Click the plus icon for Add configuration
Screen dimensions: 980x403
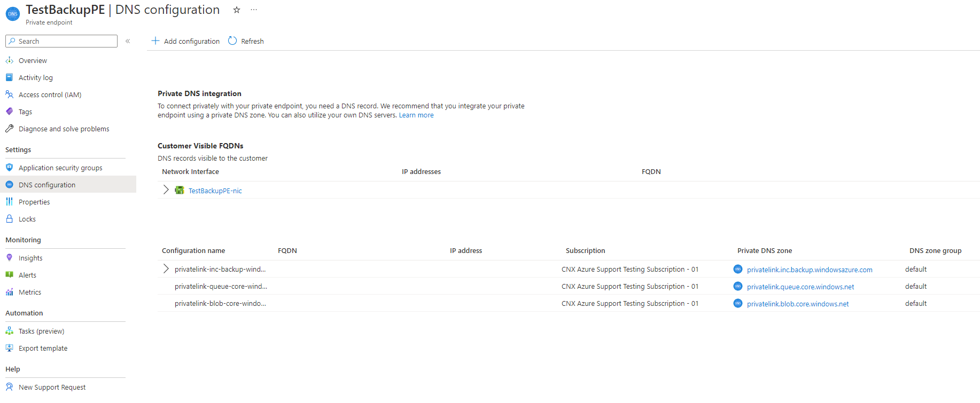tap(155, 41)
